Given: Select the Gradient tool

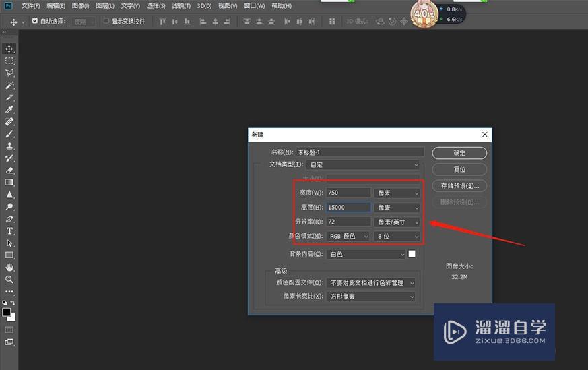Looking at the screenshot, I should [x=9, y=183].
